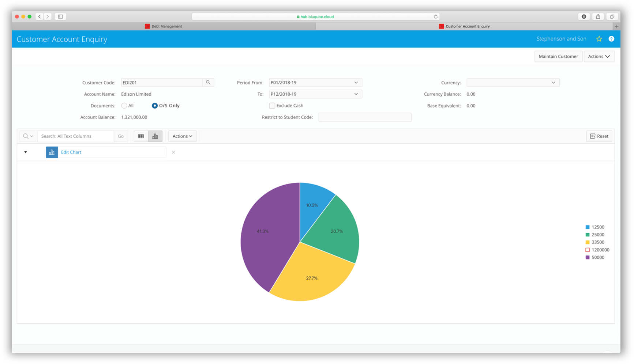Open the Currency dropdown
634x364 pixels.
tap(513, 83)
